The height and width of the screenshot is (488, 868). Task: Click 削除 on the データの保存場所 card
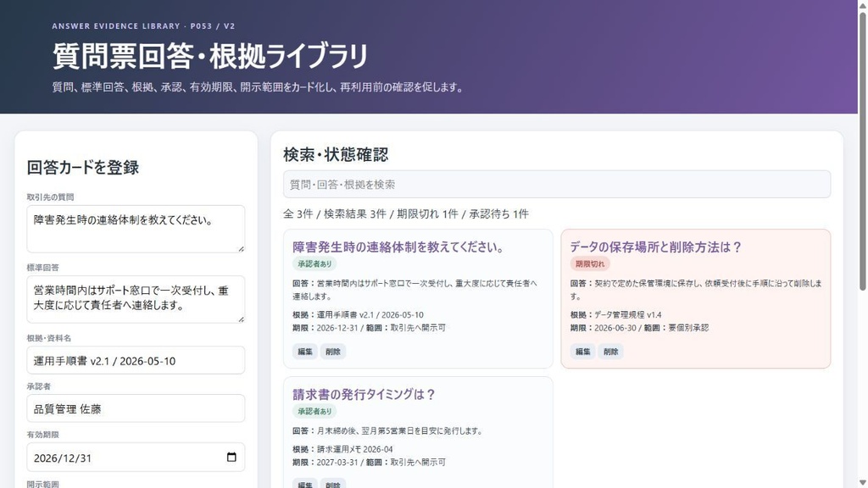pos(610,352)
